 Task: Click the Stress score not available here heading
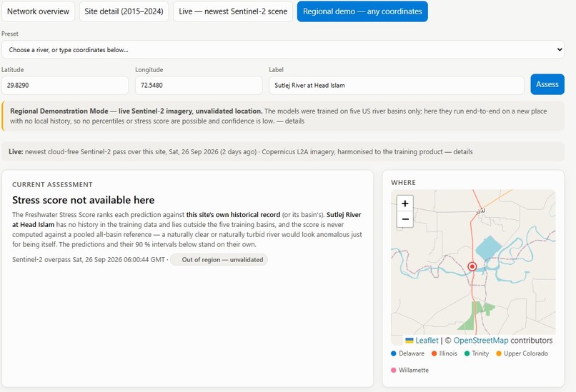84,200
